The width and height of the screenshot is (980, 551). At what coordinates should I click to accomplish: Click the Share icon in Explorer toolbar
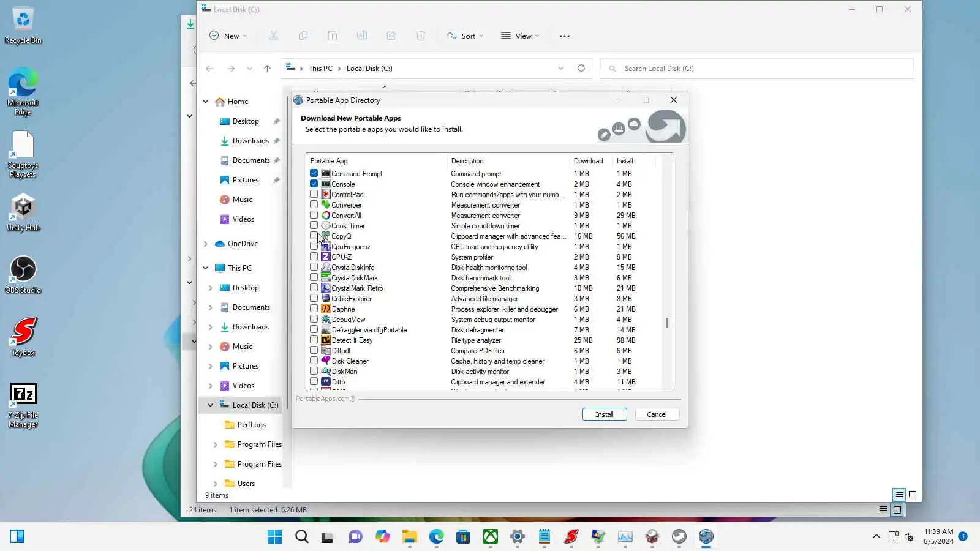tap(391, 36)
